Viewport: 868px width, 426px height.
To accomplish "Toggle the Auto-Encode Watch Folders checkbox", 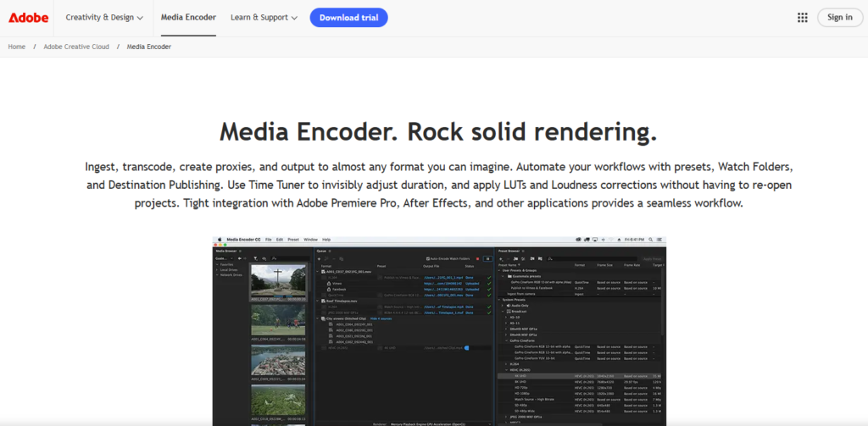I will tap(427, 258).
